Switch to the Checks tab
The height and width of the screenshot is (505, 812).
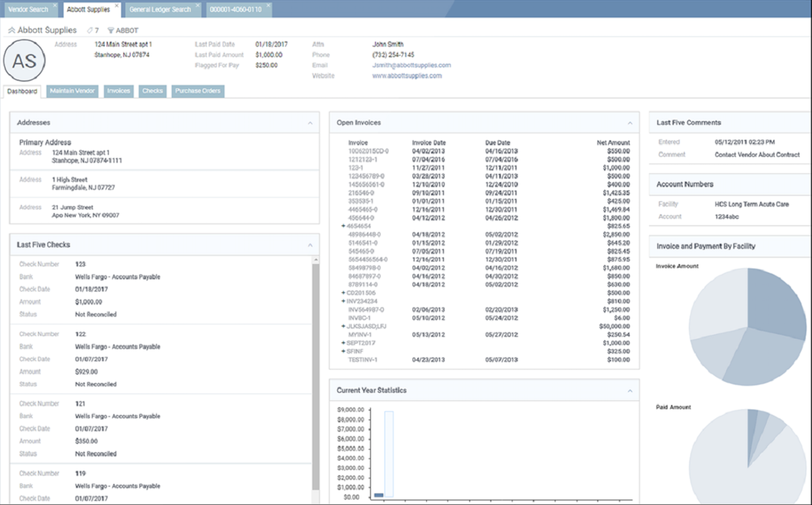[x=152, y=91]
